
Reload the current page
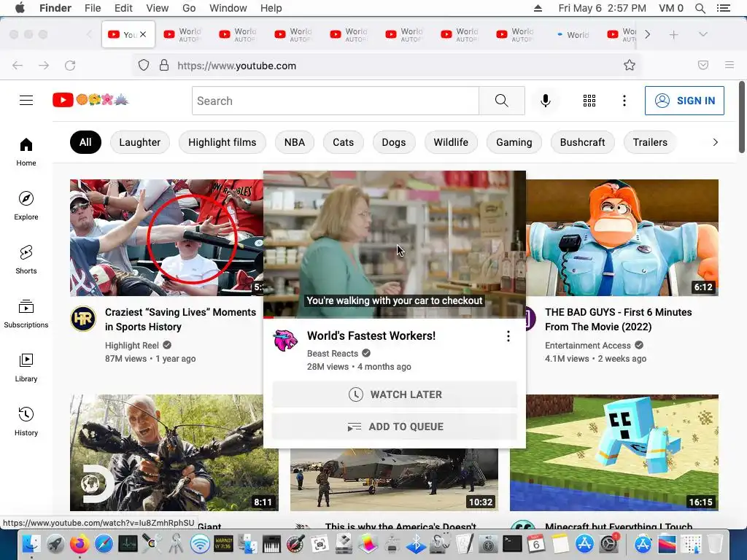[70, 65]
